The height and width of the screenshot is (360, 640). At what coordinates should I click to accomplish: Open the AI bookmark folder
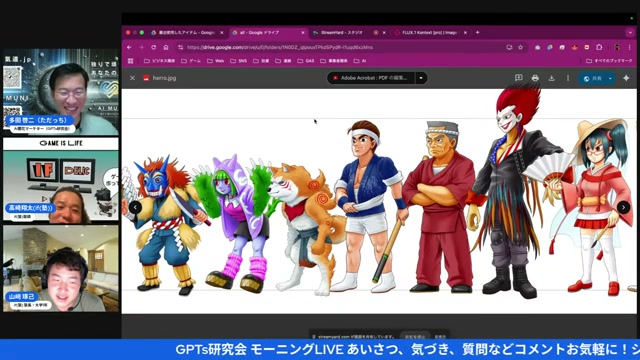point(360,61)
